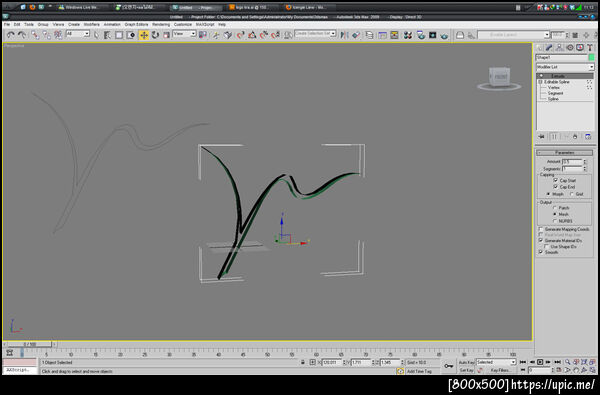
Task: Click the Undo arrow in the main toolbar
Action: coord(10,35)
